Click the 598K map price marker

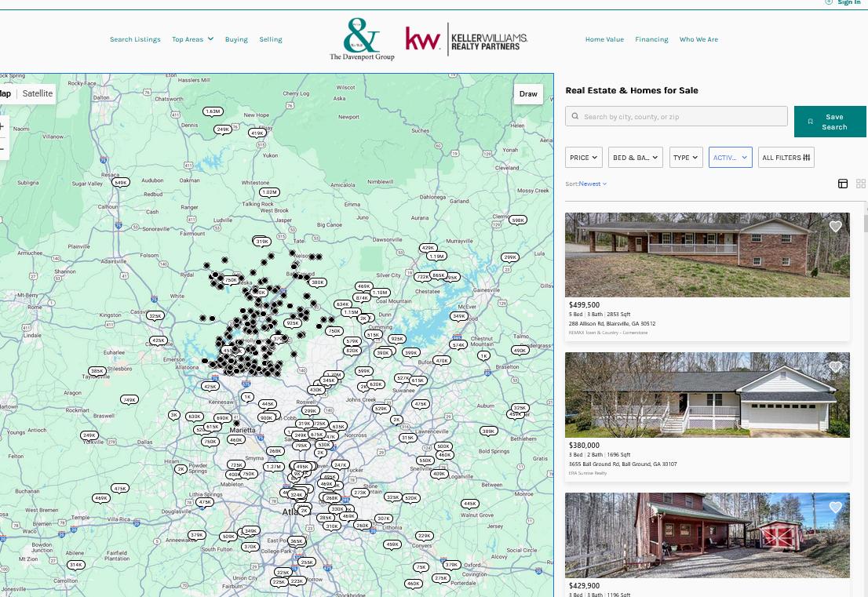[518, 220]
